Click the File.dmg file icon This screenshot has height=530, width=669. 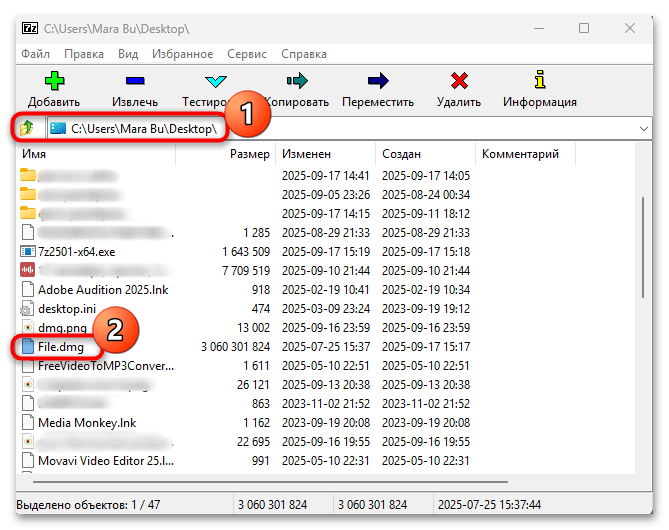(28, 347)
